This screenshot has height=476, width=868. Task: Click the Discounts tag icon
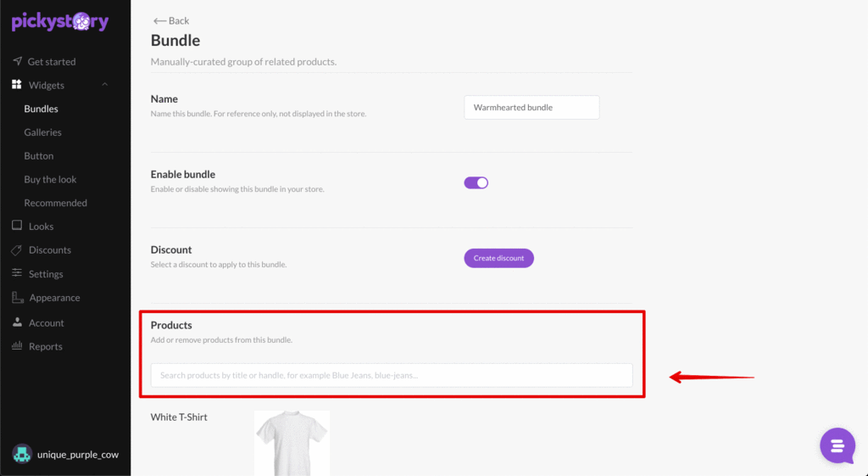(17, 250)
